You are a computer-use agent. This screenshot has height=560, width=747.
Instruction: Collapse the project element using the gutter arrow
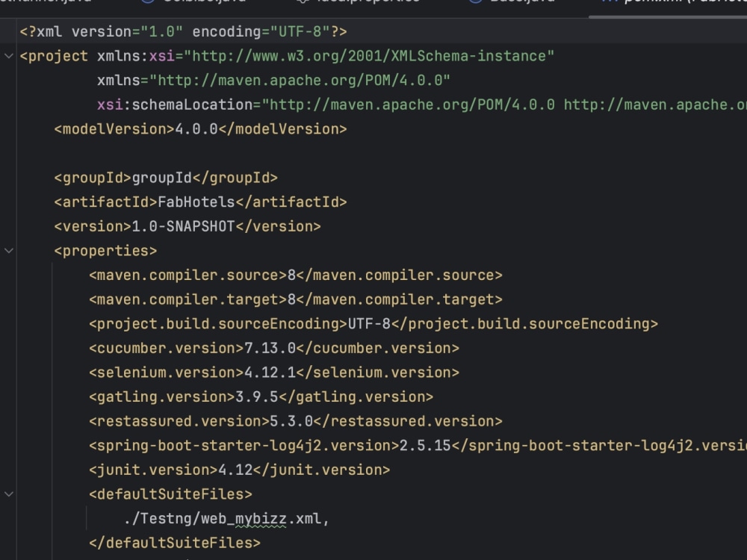[7, 55]
